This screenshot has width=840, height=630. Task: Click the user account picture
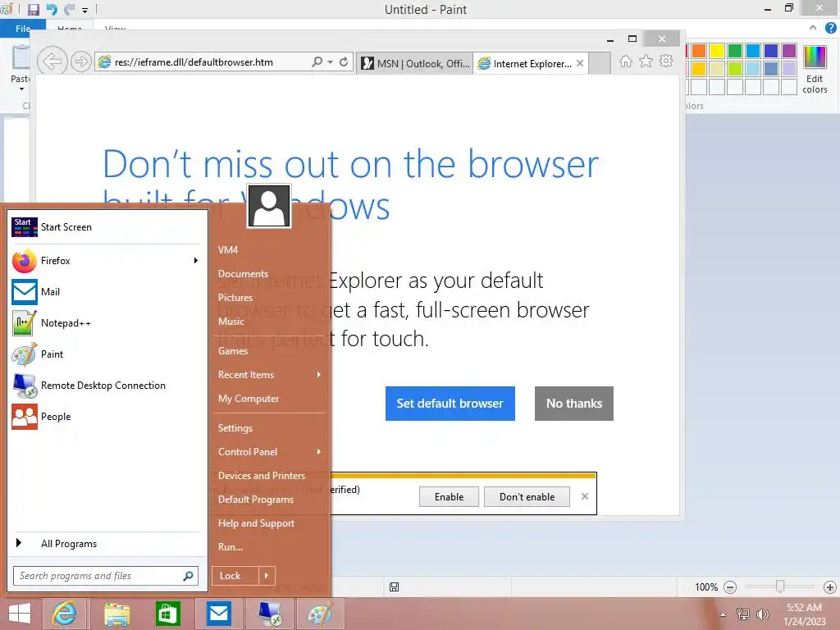click(269, 206)
